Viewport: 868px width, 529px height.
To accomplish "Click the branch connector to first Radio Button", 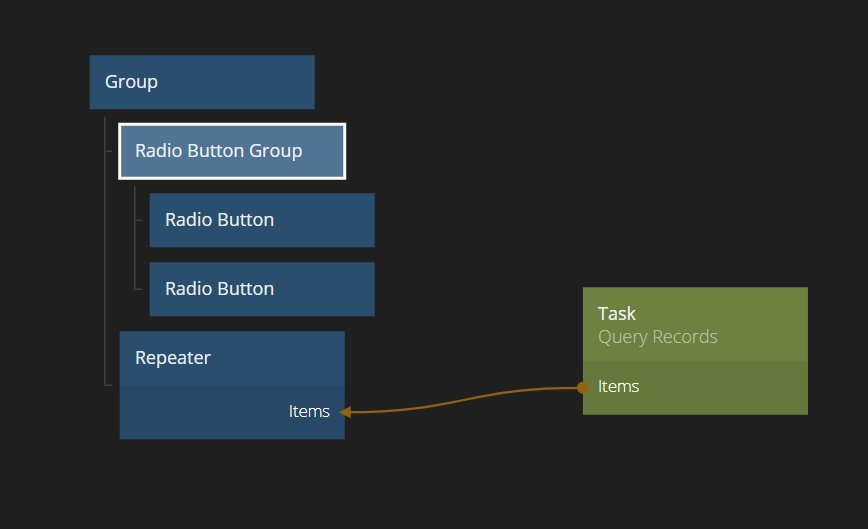I will tap(139, 220).
